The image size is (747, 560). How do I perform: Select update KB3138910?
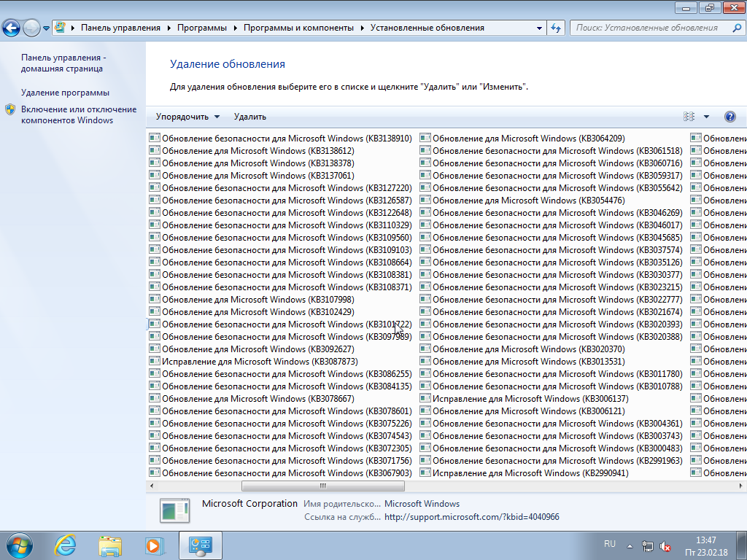point(281,138)
